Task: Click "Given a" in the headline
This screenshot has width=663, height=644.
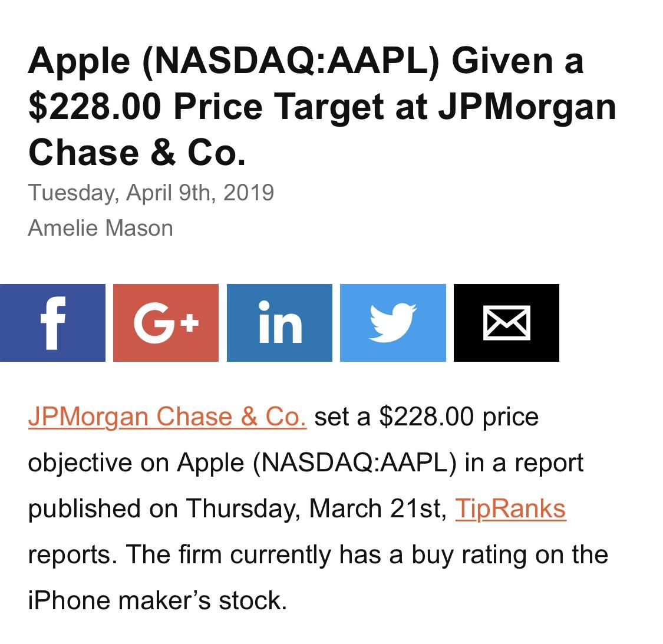Action: tap(517, 61)
